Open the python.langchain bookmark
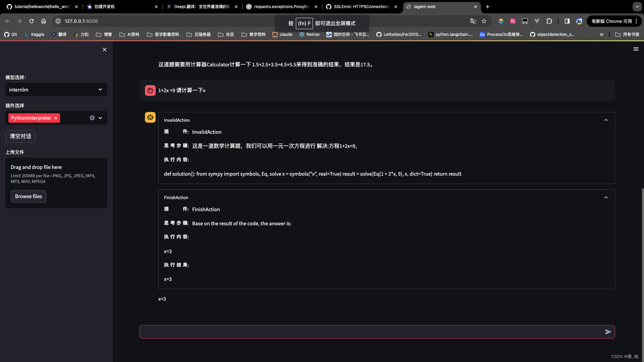The image size is (644, 362). pos(450,35)
